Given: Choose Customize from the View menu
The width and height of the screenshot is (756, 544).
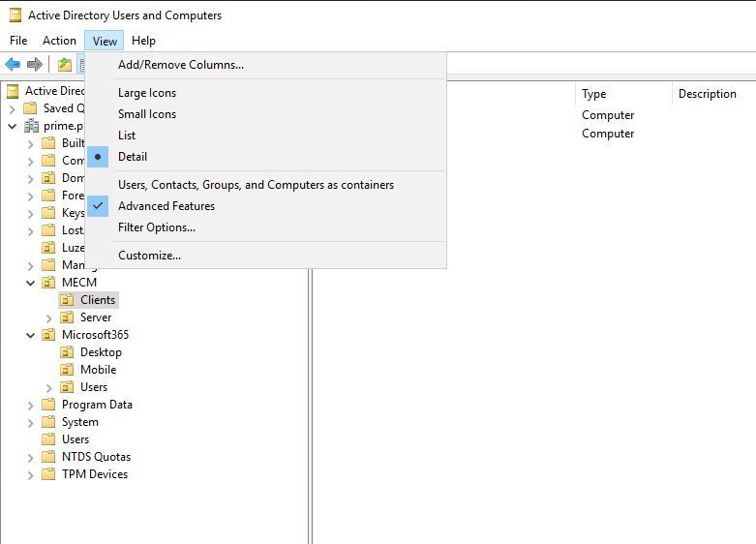Looking at the screenshot, I should coord(149,256).
